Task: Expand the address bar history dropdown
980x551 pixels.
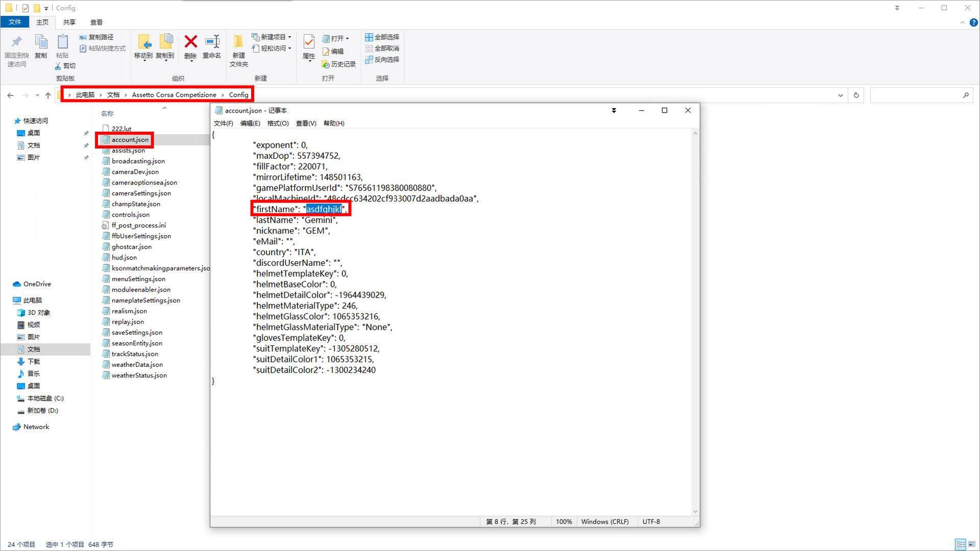Action: pyautogui.click(x=841, y=95)
